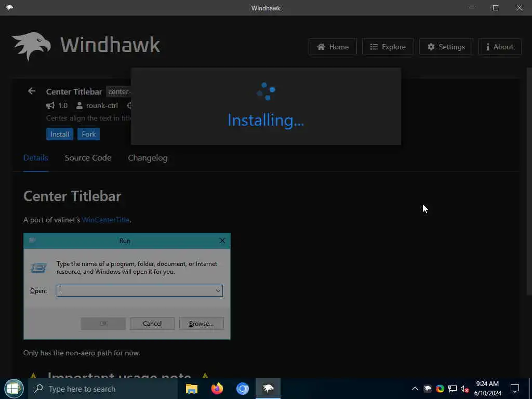This screenshot has height=399, width=532.
Task: Click the taskbar search box
Action: click(x=103, y=389)
